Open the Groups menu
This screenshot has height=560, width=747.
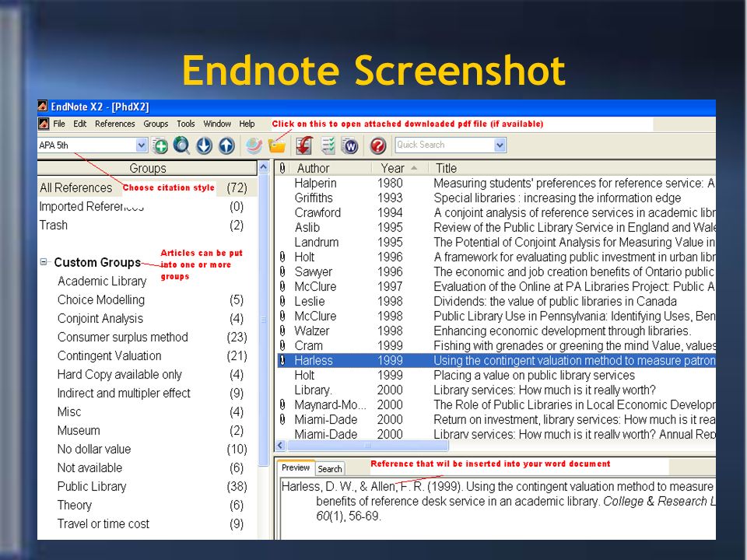(x=156, y=124)
